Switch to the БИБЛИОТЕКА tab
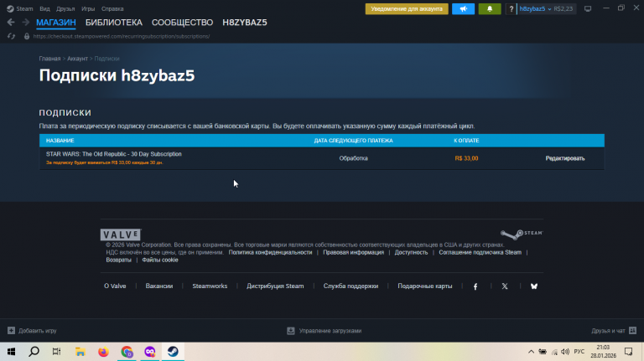 point(114,23)
